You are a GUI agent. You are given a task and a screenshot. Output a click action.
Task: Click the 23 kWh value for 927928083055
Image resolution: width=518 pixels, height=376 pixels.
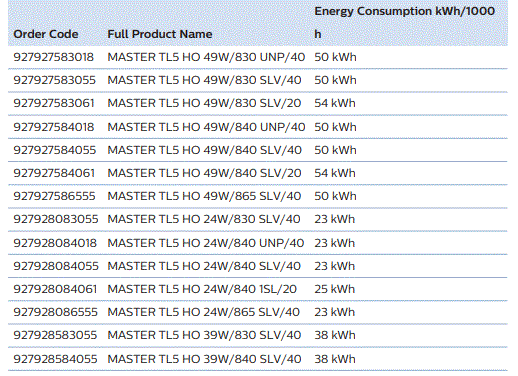(335, 219)
